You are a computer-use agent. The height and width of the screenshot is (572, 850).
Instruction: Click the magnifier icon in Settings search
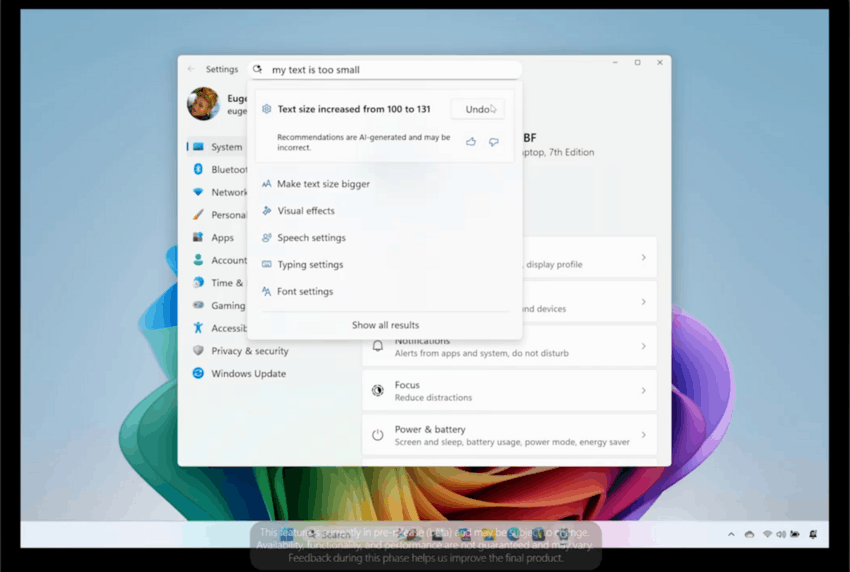pyautogui.click(x=257, y=69)
